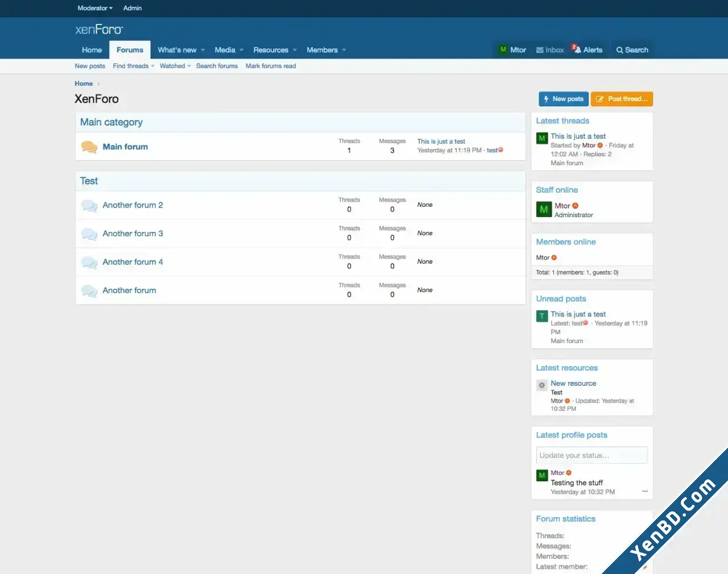728x574 pixels.
Task: Click the Latest profile posts heading
Action: coord(572,435)
